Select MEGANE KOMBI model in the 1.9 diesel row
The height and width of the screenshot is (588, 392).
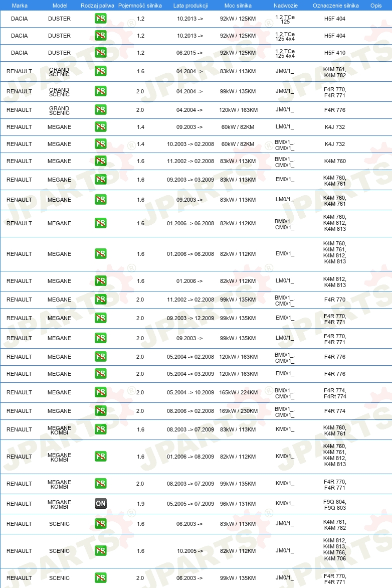coord(59,504)
